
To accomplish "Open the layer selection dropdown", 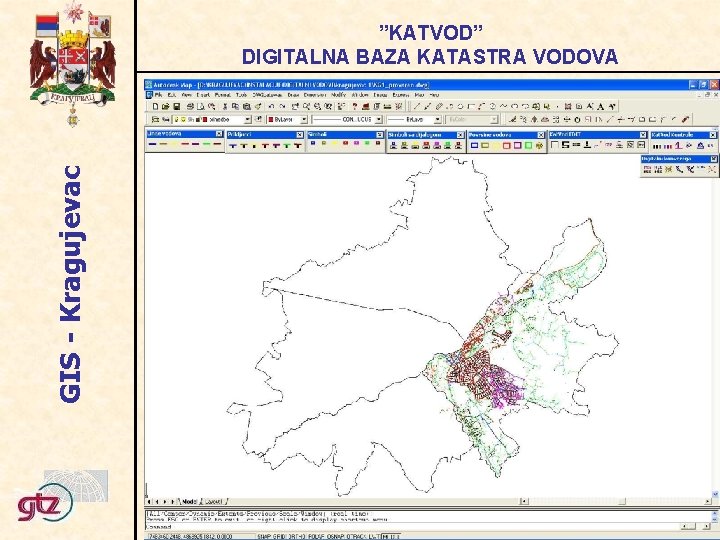I will click(x=248, y=119).
